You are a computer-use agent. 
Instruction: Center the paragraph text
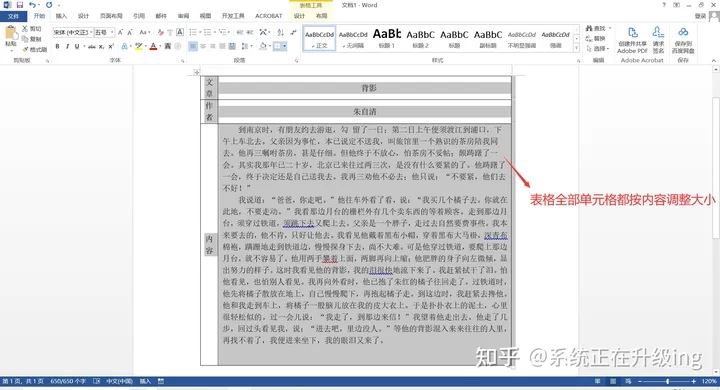coord(202,46)
